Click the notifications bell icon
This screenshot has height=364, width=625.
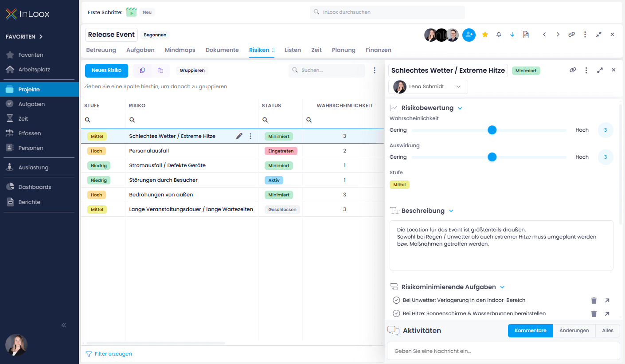click(x=498, y=34)
